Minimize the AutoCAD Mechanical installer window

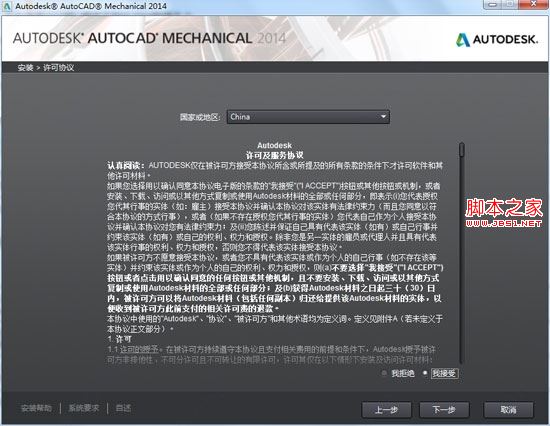(x=492, y=5)
